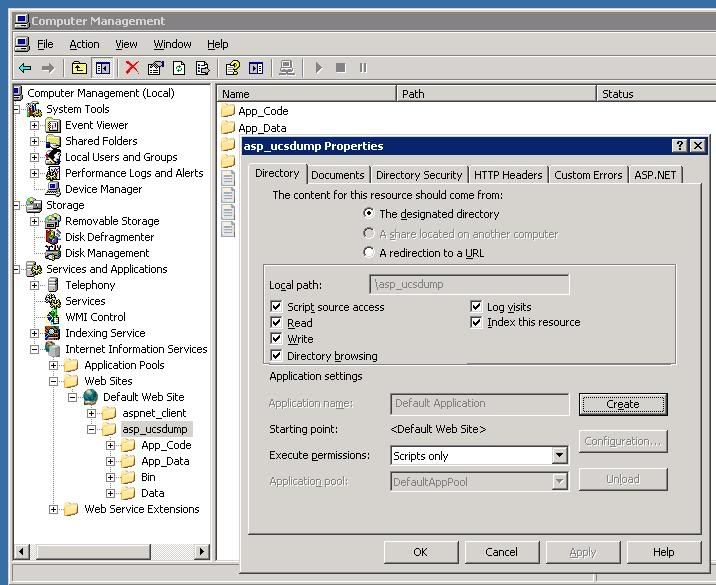This screenshot has width=716, height=585.
Task: Switch to the Directory Security tab
Action: pos(419,175)
